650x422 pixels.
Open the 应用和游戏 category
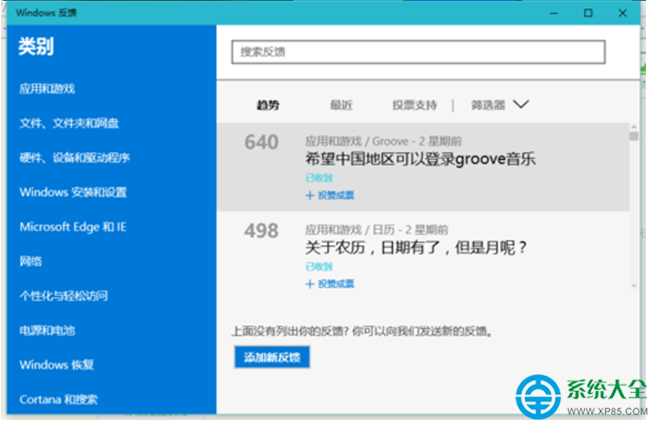[x=47, y=89]
